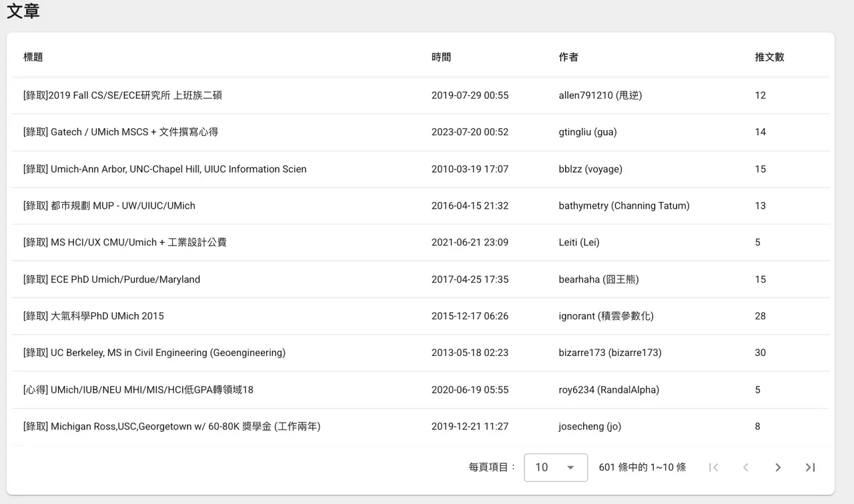Click the timestamp 2019-07-29 00:55
Screen dimensions: 854x504
pyautogui.click(x=470, y=95)
